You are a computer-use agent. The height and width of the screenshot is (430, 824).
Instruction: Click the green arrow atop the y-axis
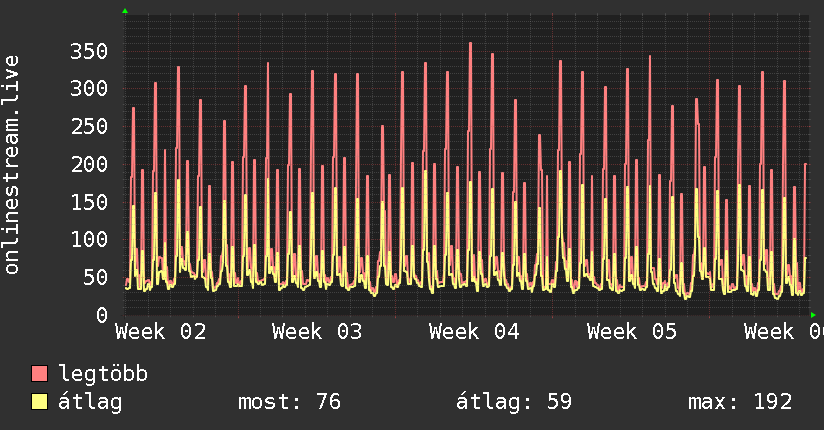[x=124, y=11]
